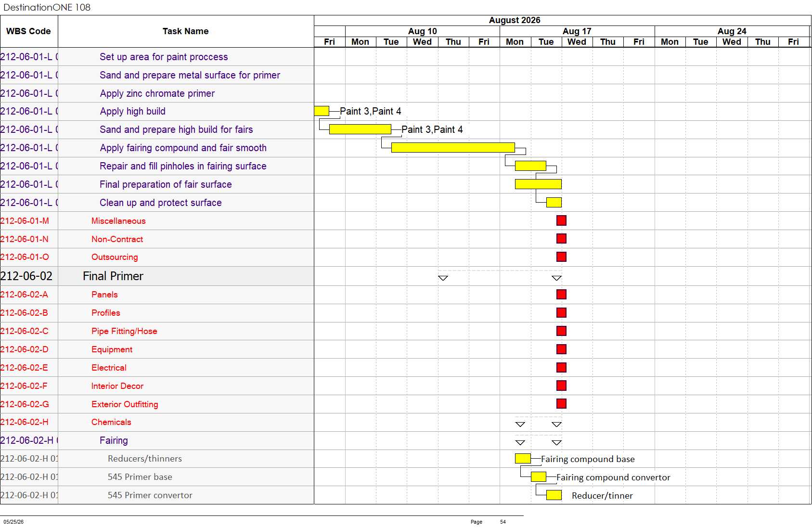Select the Electrical task row
This screenshot has width=812, height=528.
pos(109,368)
